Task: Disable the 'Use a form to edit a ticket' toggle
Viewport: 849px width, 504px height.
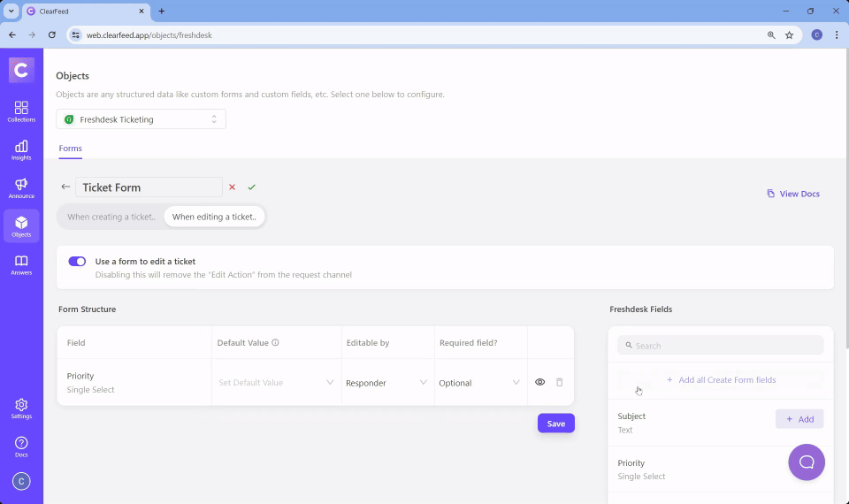Action: click(77, 262)
